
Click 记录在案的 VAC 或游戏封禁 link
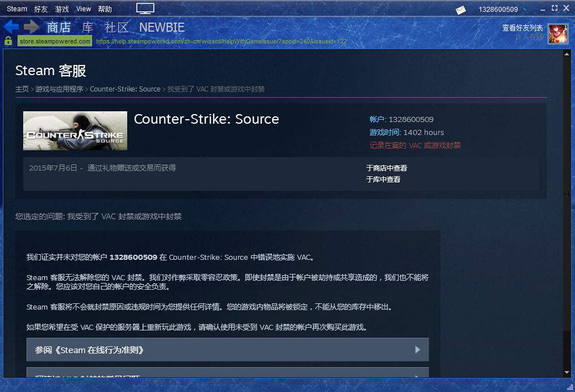click(x=415, y=145)
